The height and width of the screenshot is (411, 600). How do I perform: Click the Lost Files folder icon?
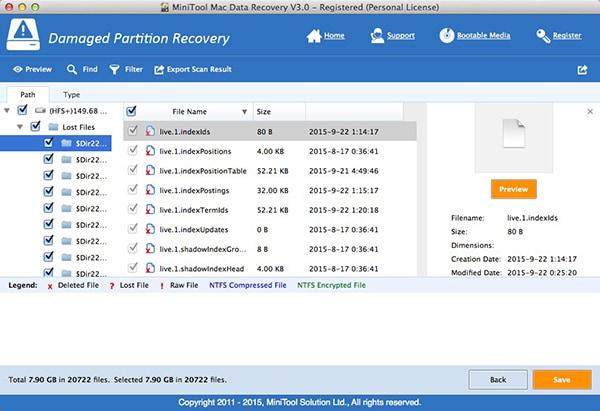click(53, 127)
